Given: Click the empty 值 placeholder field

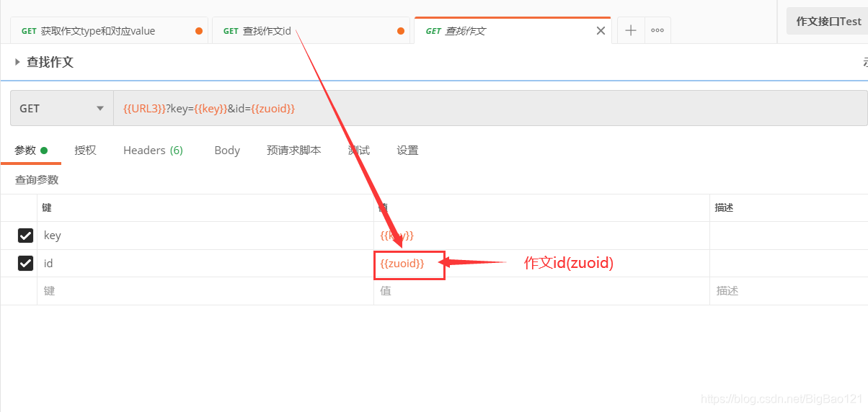Looking at the screenshot, I should click(541, 291).
